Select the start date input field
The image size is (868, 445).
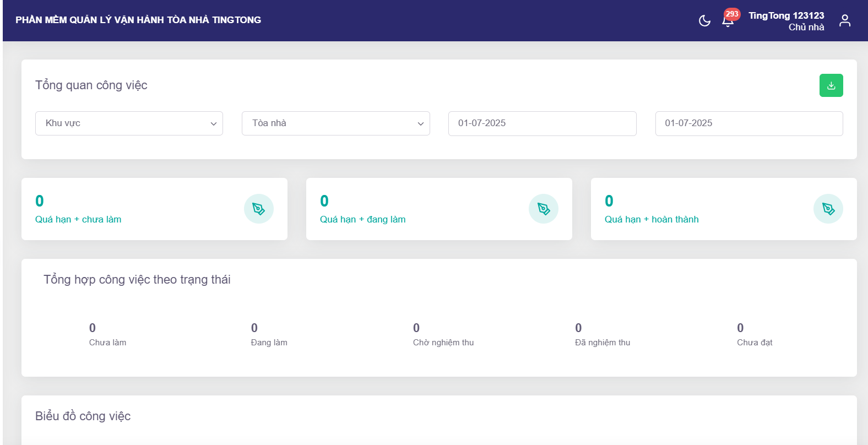click(542, 123)
